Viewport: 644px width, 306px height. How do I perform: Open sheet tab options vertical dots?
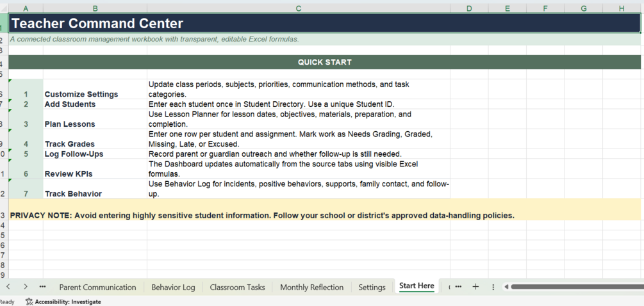[x=493, y=287]
